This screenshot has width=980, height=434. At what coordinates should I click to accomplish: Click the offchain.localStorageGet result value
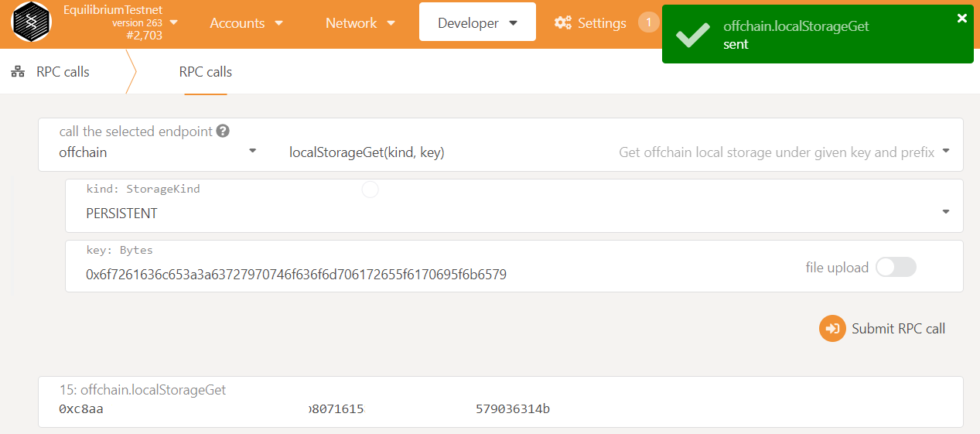[x=304, y=408]
